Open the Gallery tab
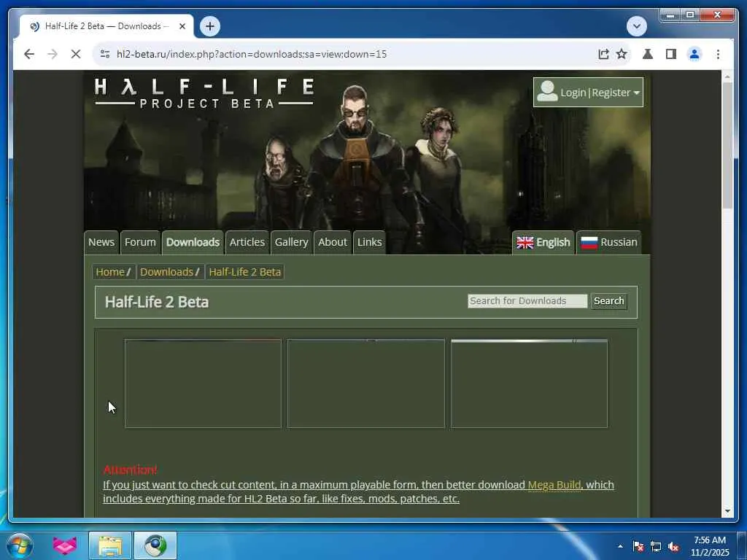747x560 pixels. (x=291, y=242)
